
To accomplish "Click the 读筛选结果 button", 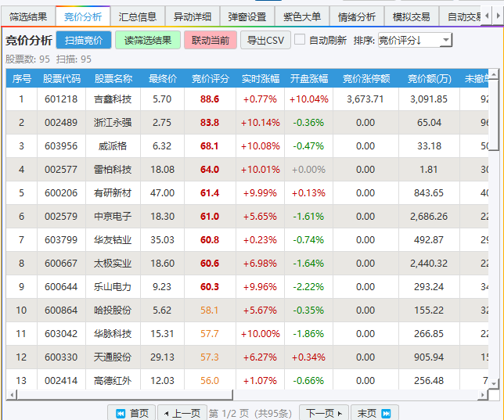I will coord(148,40).
